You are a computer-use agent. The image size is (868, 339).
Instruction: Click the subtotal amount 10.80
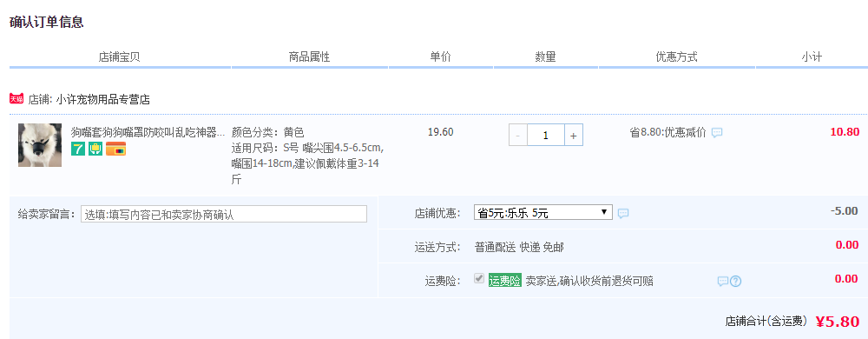tap(845, 132)
